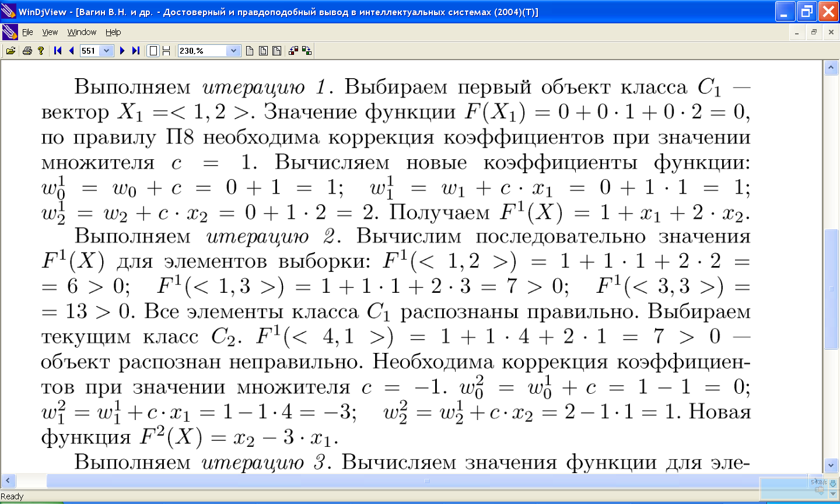Click the WinDjView title bar app icon
The image size is (840, 504).
pyautogui.click(x=9, y=11)
